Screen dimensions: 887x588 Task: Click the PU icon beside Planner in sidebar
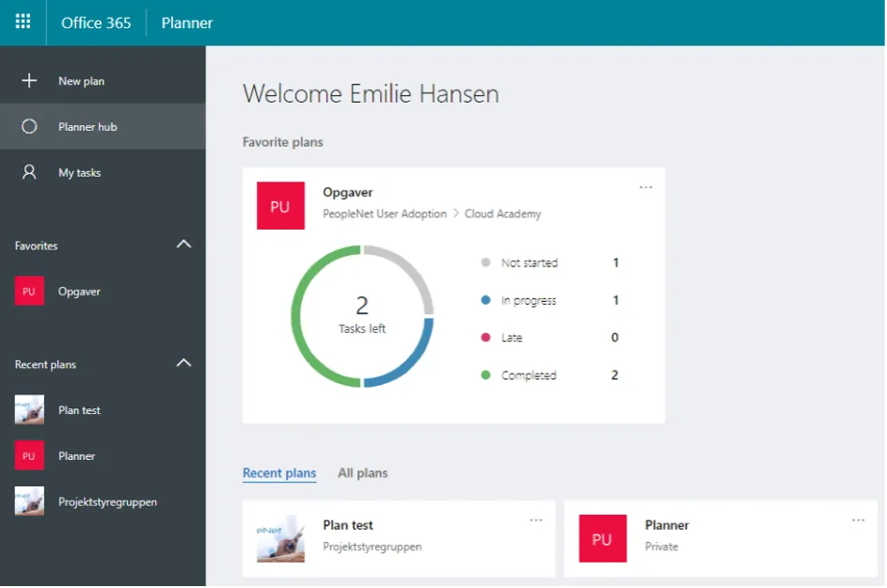point(29,455)
